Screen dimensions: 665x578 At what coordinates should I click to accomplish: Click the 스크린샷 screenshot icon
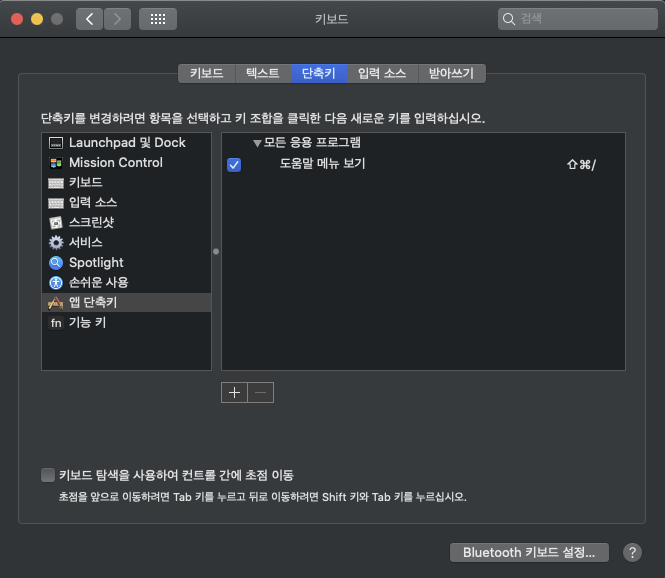pos(56,223)
